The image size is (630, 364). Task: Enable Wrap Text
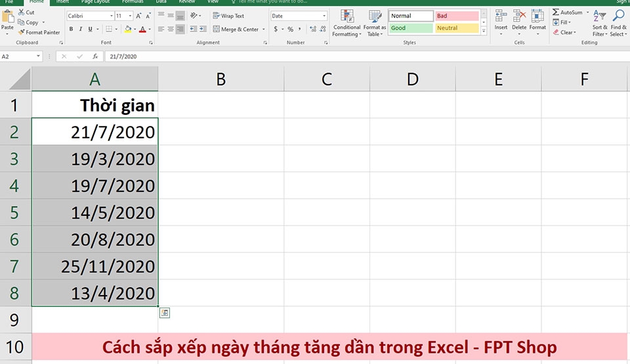point(228,16)
